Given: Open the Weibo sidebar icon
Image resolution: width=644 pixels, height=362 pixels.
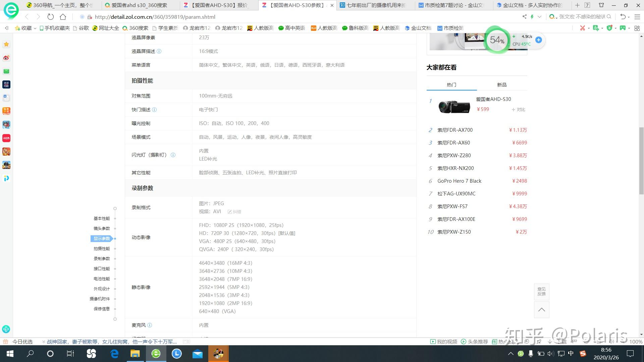Looking at the screenshot, I should click(6, 58).
